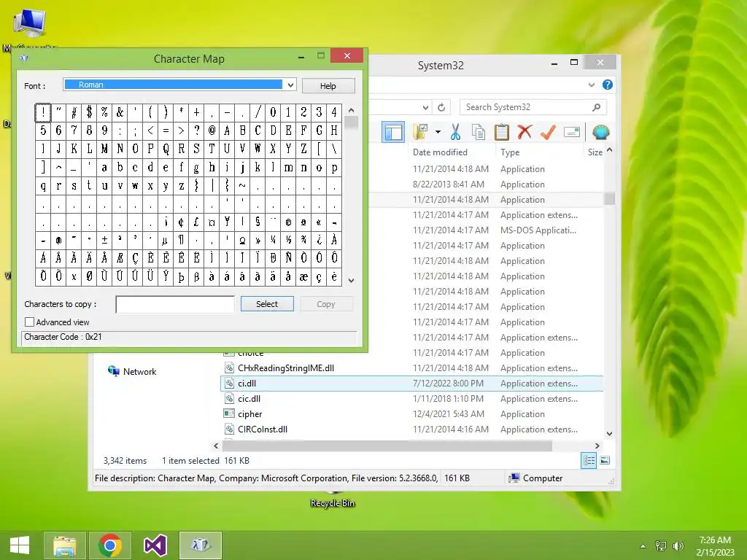Image resolution: width=747 pixels, height=560 pixels.
Task: Click Character Map taskbar button
Action: 201,545
